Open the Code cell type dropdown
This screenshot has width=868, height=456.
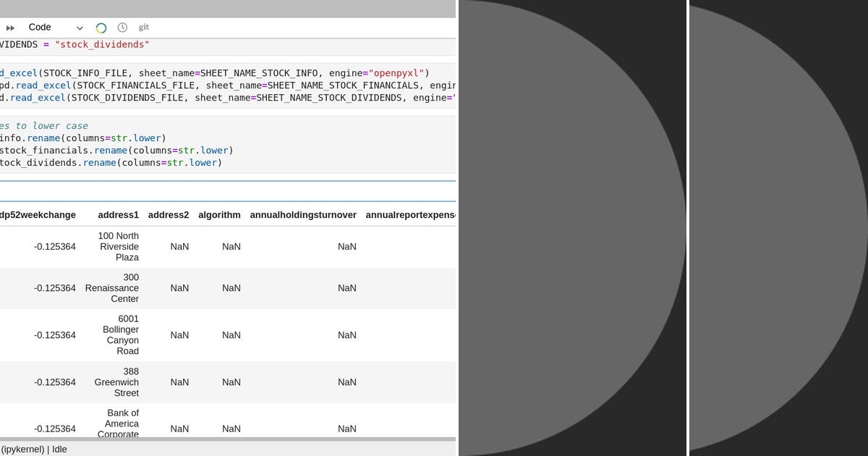click(40, 27)
